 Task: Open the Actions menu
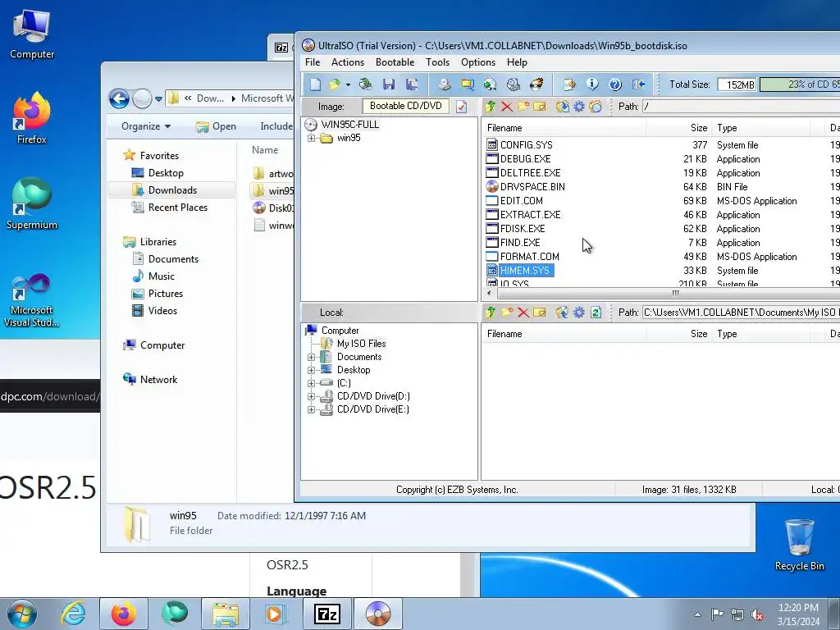click(x=348, y=62)
